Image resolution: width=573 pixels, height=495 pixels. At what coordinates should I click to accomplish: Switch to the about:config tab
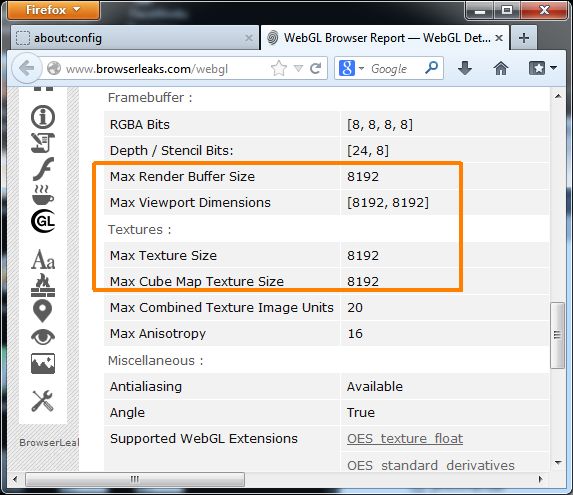point(135,38)
